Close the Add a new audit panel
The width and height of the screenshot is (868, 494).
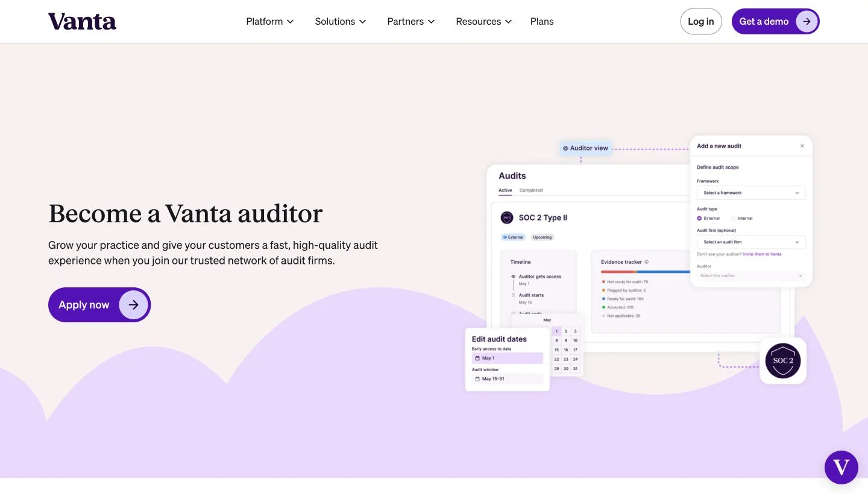pyautogui.click(x=802, y=146)
